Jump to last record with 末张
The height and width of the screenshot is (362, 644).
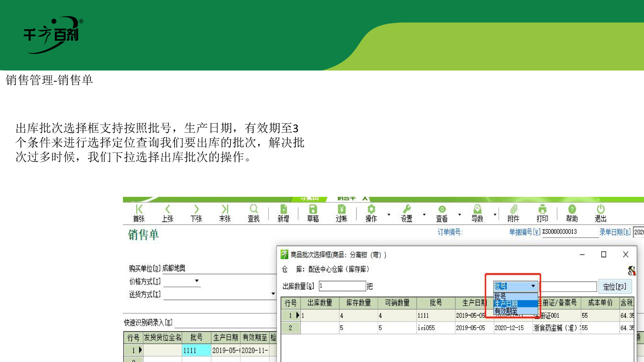(x=225, y=213)
